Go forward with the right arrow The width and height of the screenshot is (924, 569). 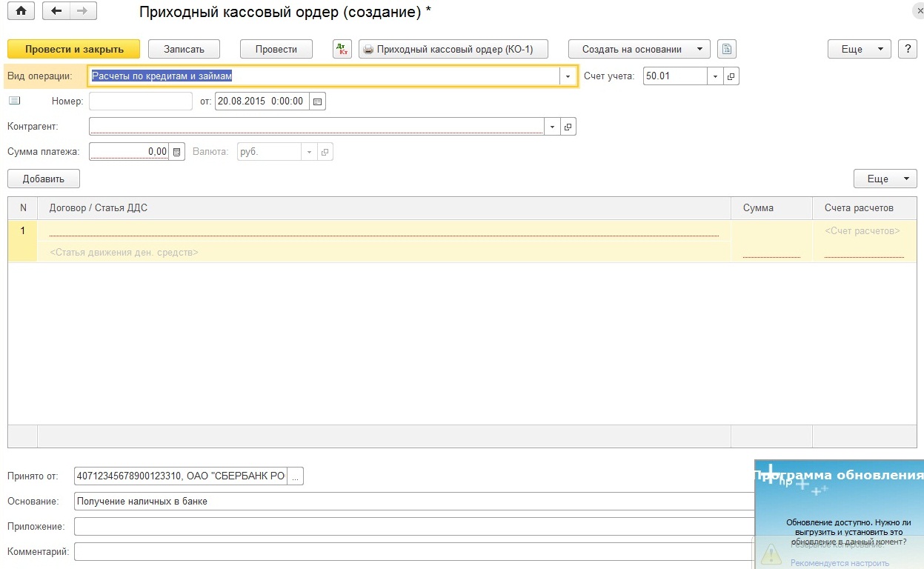click(82, 11)
